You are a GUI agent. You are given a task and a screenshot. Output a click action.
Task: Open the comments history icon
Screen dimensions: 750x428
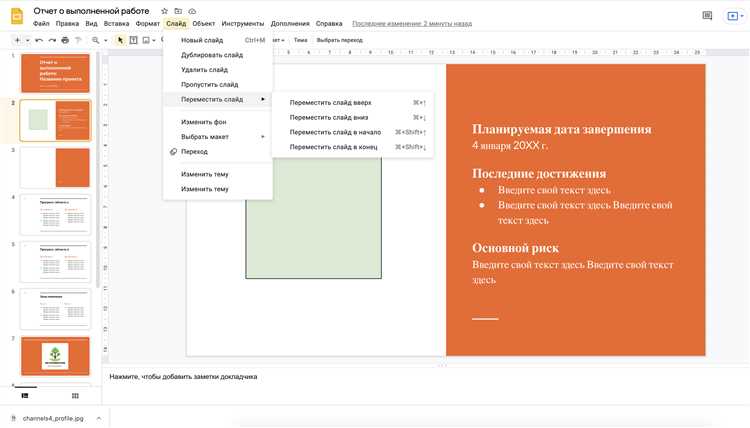[707, 15]
